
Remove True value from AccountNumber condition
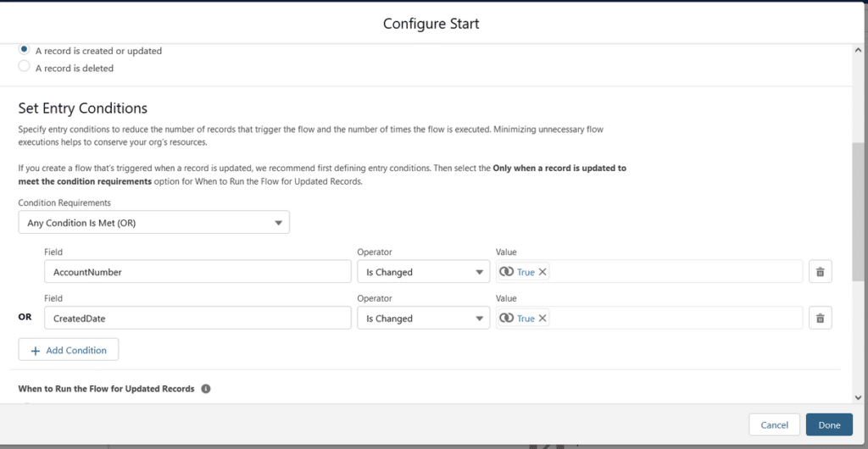coord(542,271)
